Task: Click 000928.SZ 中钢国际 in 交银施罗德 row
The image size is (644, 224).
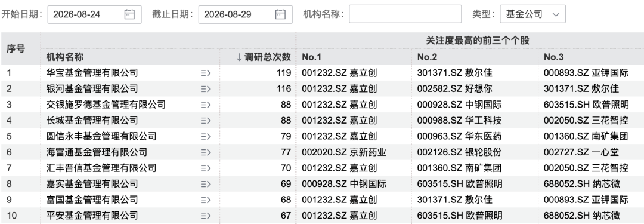Action: [x=460, y=105]
